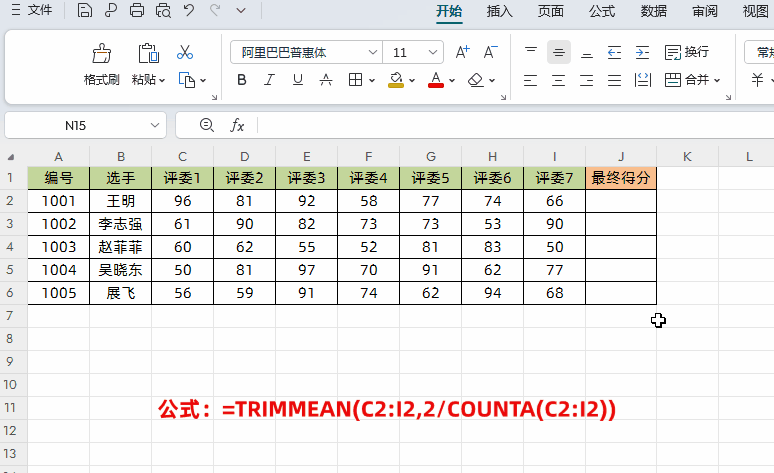Image resolution: width=774 pixels, height=473 pixels.
Task: Open font settings dialog launcher
Action: [x=503, y=97]
